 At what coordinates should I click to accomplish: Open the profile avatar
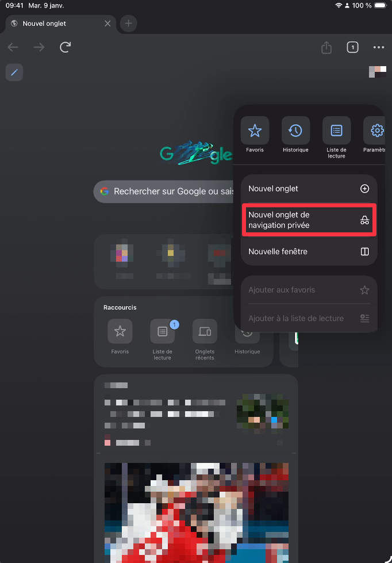pyautogui.click(x=378, y=72)
